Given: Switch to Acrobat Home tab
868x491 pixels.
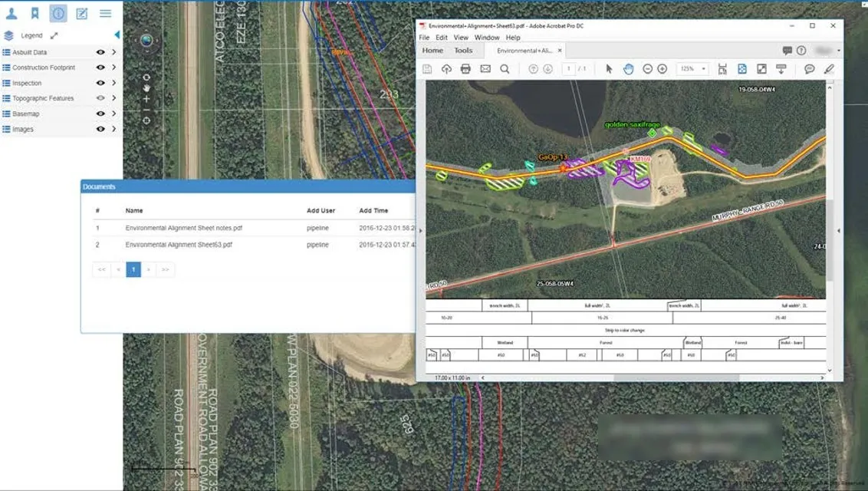Looking at the screenshot, I should pos(432,51).
